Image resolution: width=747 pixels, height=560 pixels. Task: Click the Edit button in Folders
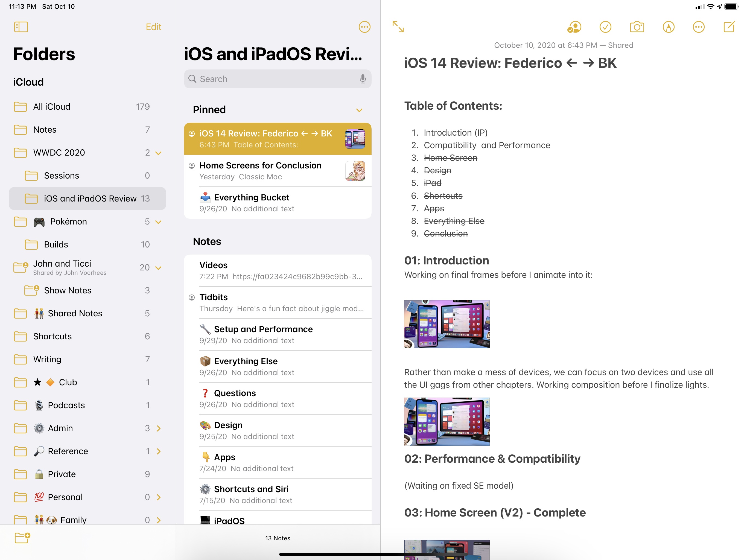pyautogui.click(x=153, y=27)
